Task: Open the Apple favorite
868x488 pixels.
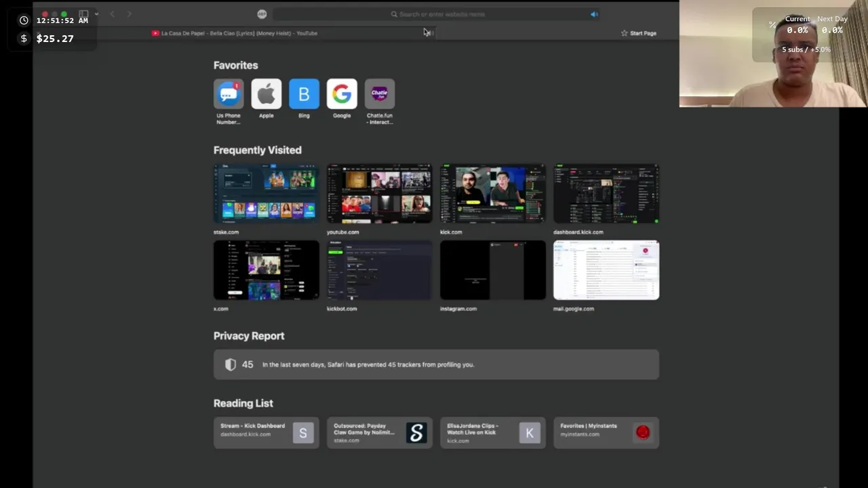Action: point(267,94)
